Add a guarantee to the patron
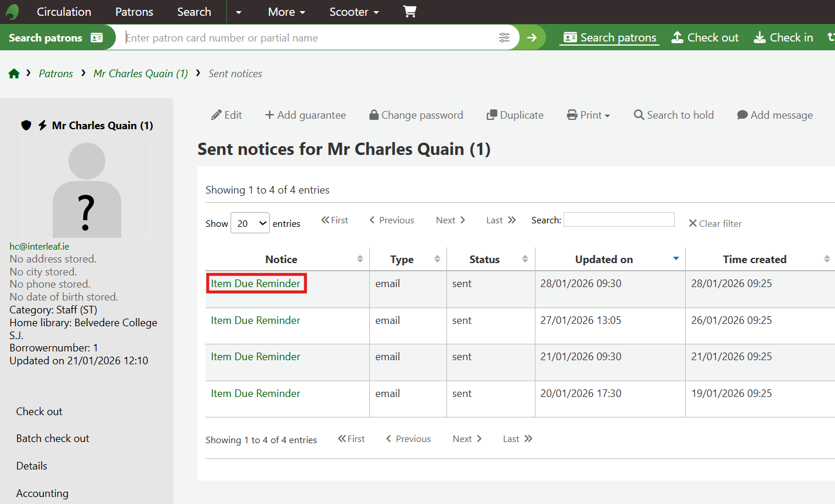835x504 pixels. [x=305, y=115]
